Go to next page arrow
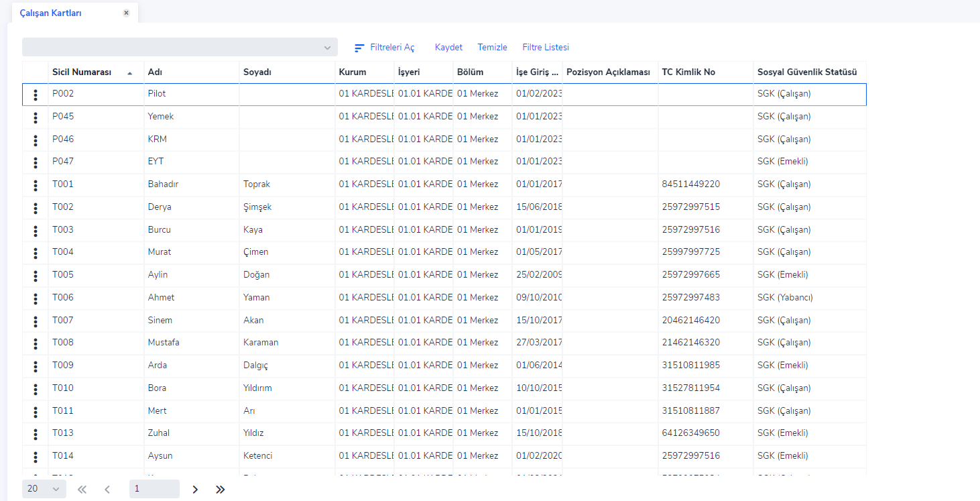 coord(195,490)
